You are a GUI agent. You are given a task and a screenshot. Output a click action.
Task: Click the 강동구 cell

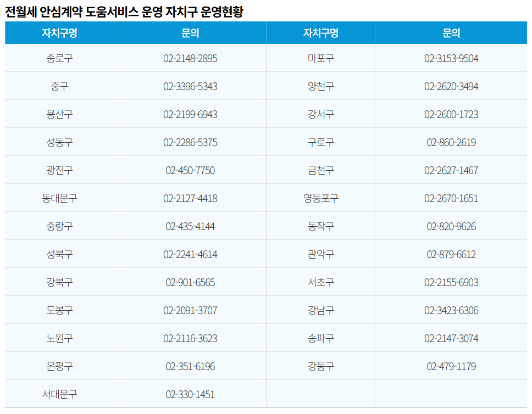click(x=319, y=366)
